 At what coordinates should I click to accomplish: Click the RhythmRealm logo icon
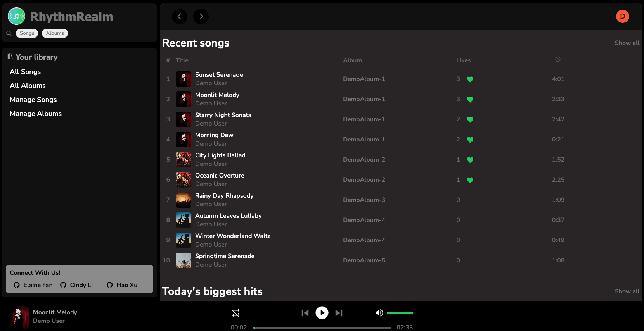16,16
